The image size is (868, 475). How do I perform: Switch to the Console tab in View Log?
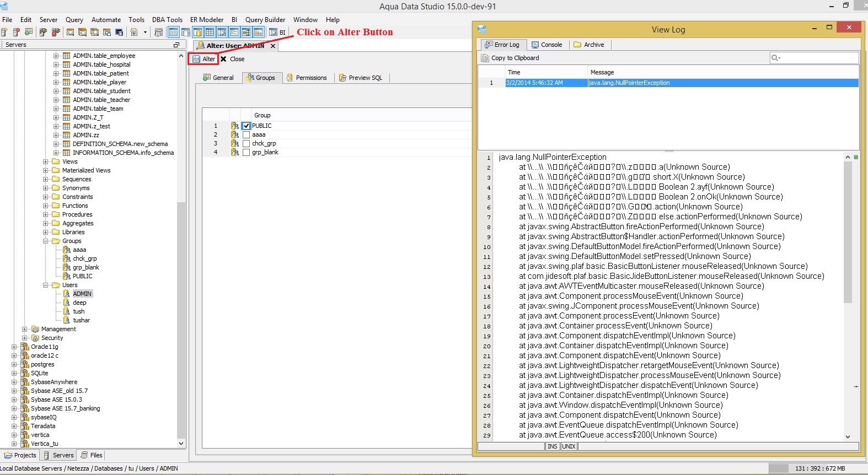(546, 45)
